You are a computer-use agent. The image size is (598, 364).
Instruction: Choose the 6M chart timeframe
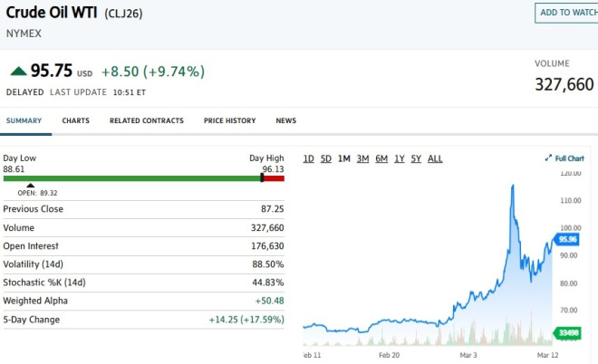pos(381,158)
